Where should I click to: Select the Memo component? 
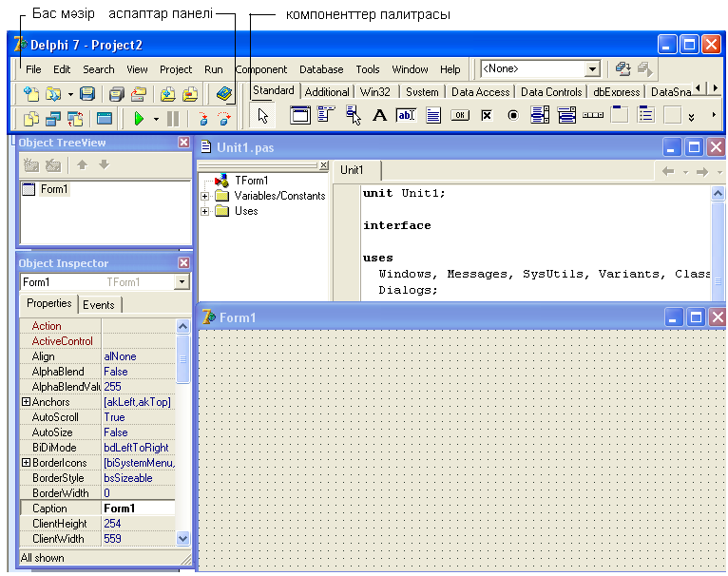433,115
